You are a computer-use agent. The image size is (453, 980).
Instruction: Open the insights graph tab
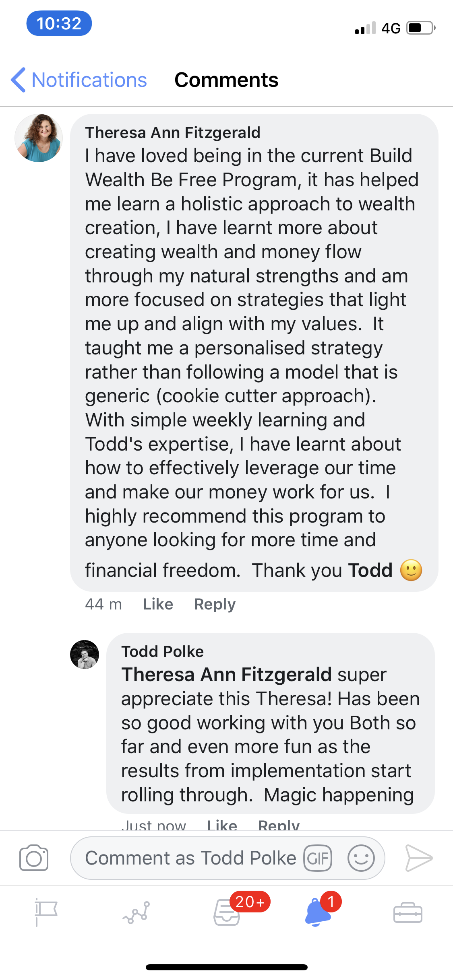pyautogui.click(x=137, y=912)
